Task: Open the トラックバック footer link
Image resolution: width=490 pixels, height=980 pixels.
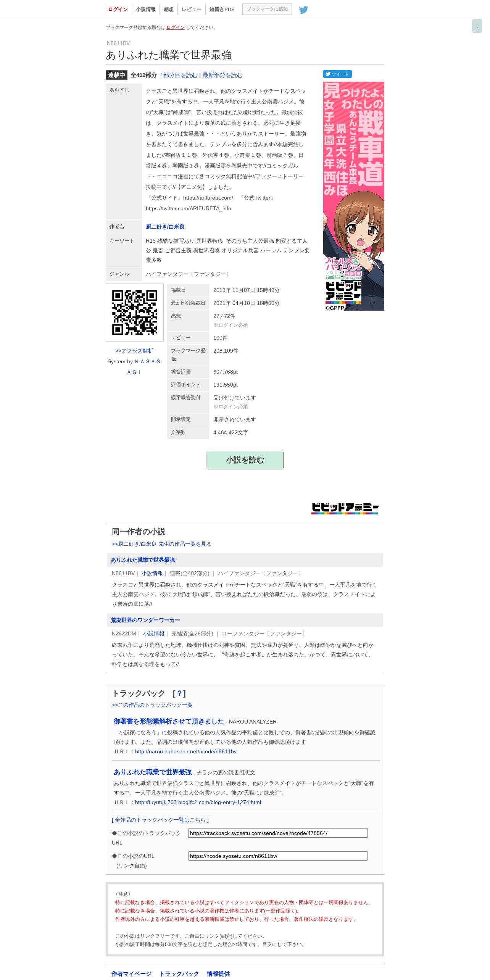Action: (179, 974)
